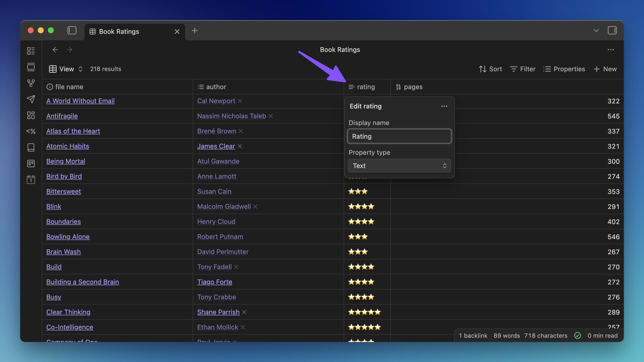644x362 pixels.
Task: Open the graph view sidebar icon
Action: pyautogui.click(x=31, y=83)
